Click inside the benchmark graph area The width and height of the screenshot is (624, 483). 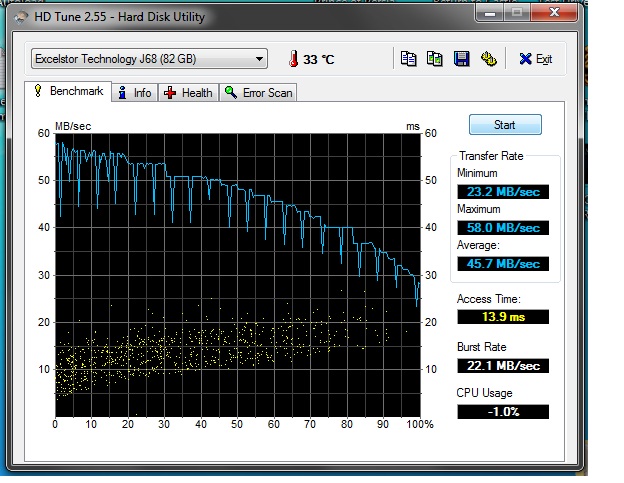coord(238,275)
